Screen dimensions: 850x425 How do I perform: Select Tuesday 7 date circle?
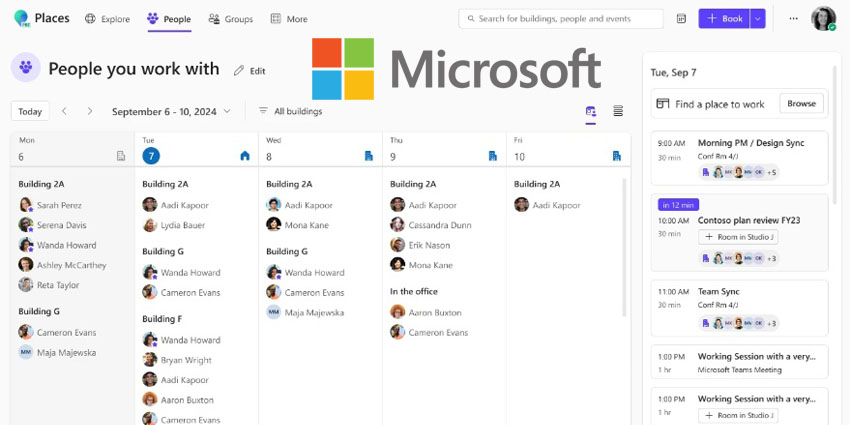pyautogui.click(x=151, y=156)
